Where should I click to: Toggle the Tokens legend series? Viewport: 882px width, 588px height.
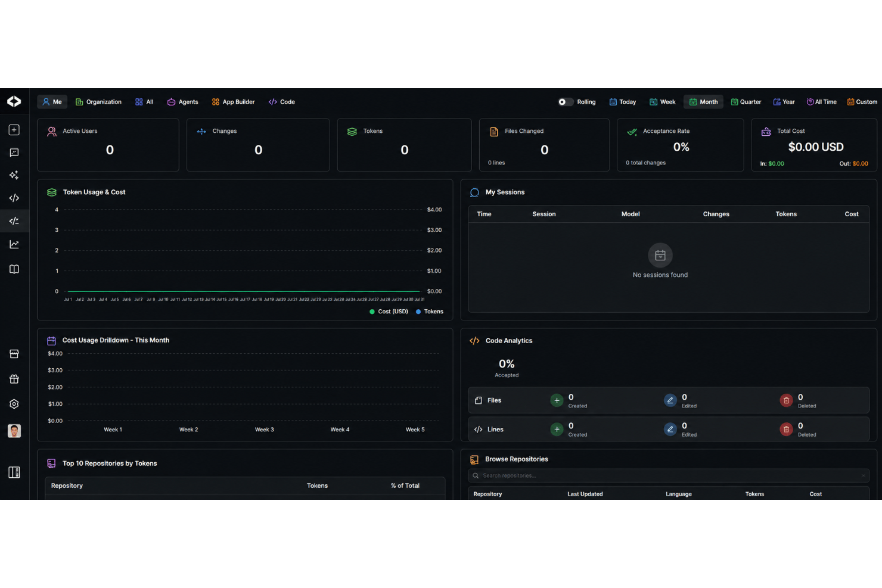pyautogui.click(x=430, y=312)
